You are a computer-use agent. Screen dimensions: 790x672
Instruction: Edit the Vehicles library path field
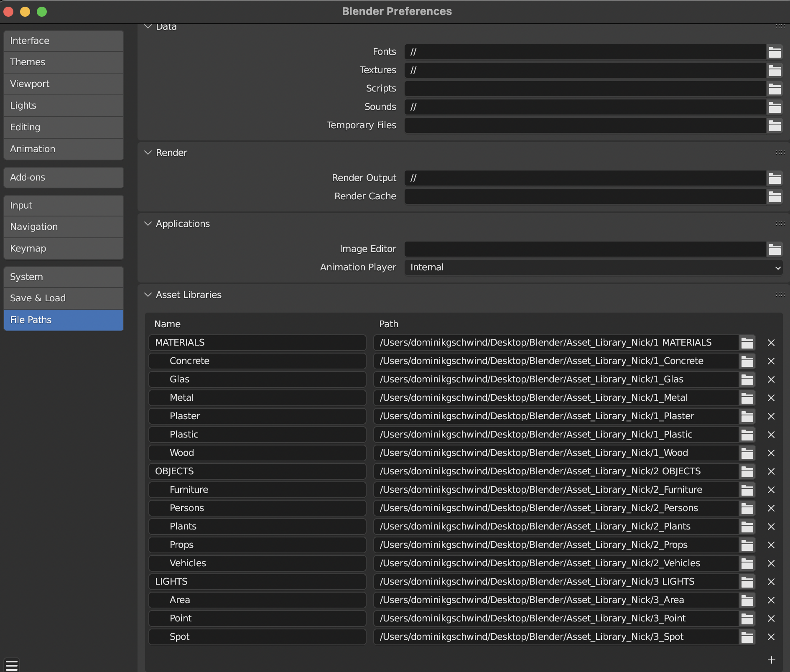pyautogui.click(x=556, y=563)
